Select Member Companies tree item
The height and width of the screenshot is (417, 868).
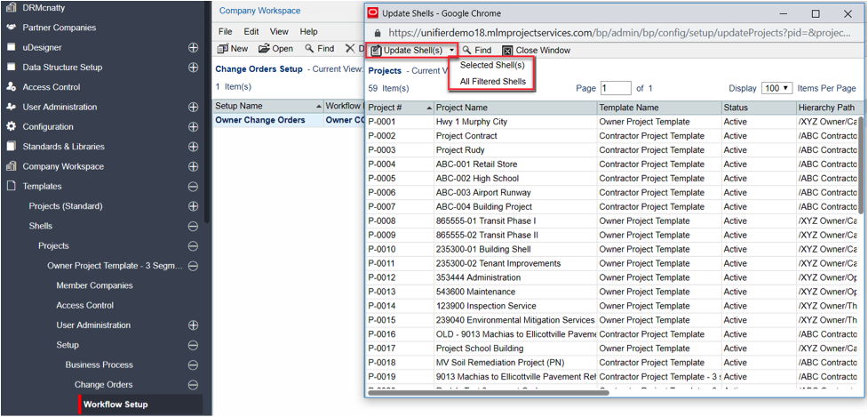(95, 285)
